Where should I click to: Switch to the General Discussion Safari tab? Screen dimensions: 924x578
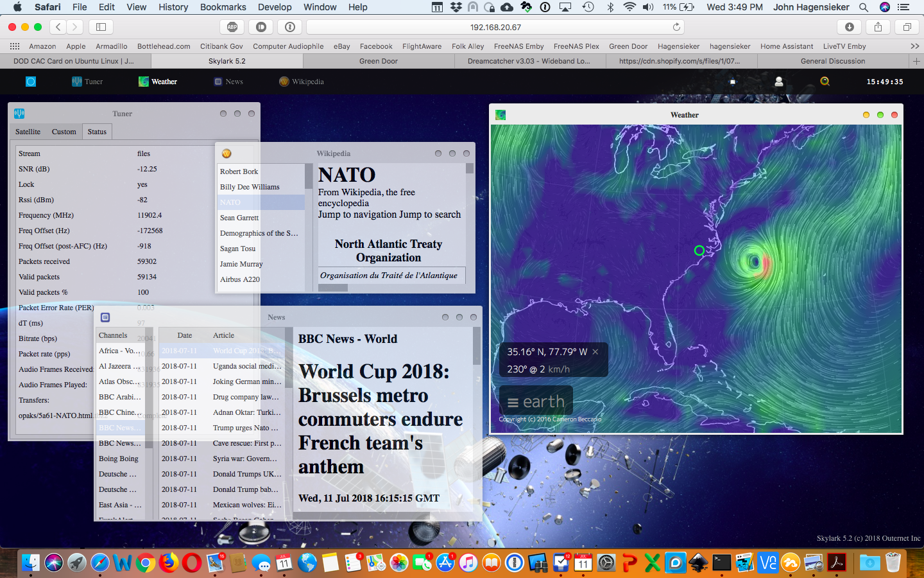click(x=833, y=61)
